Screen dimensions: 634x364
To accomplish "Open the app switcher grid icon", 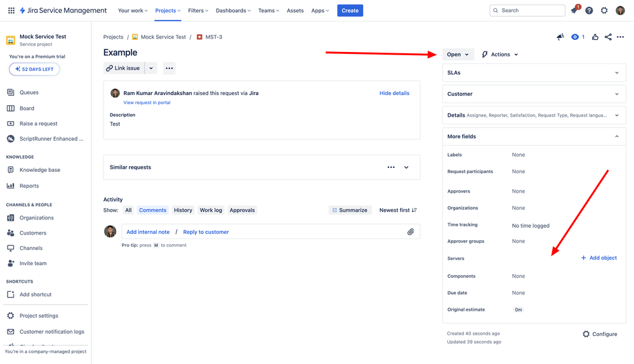I will click(11, 11).
